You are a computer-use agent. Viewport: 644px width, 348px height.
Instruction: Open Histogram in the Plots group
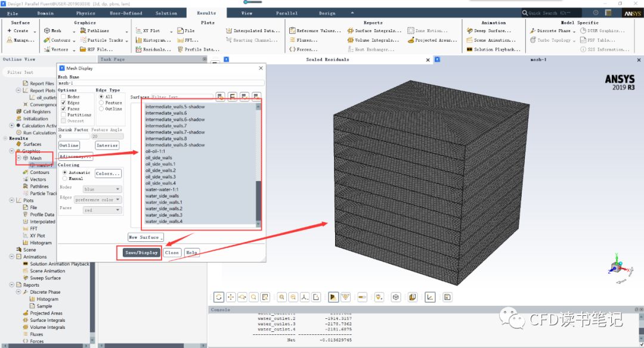coord(153,40)
